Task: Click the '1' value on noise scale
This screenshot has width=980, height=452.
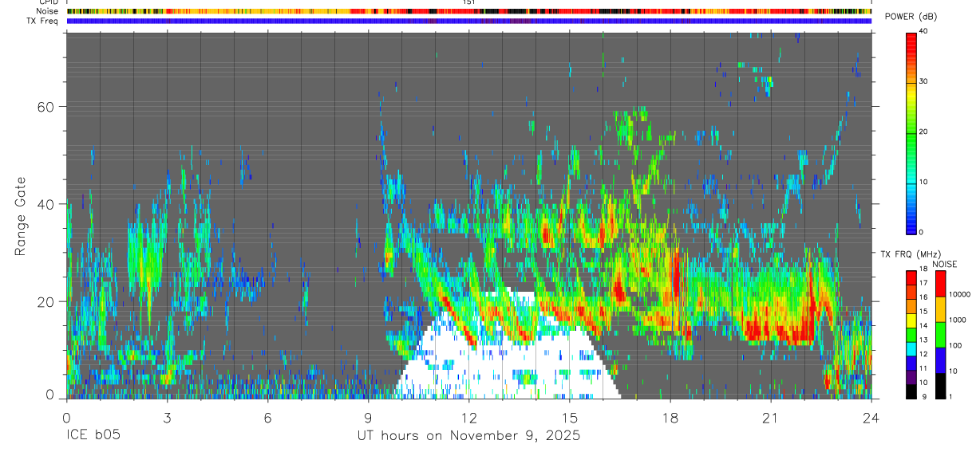Action: point(952,398)
